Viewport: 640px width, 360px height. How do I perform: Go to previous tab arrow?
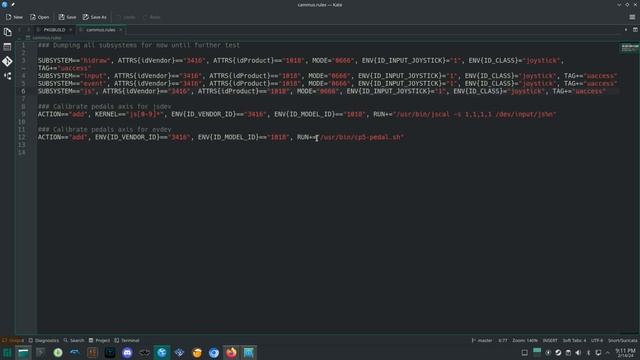tap(19, 30)
